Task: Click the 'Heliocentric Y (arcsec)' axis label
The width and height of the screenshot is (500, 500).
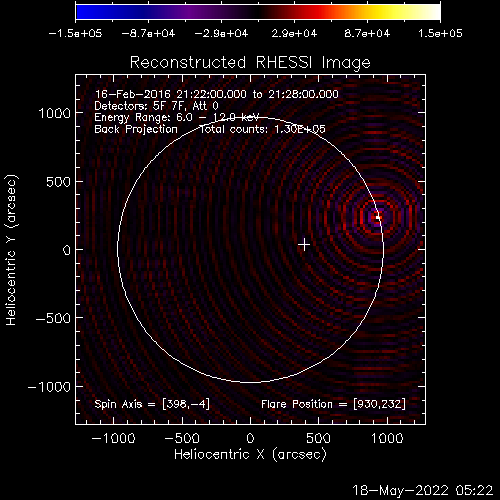Action: (11, 250)
